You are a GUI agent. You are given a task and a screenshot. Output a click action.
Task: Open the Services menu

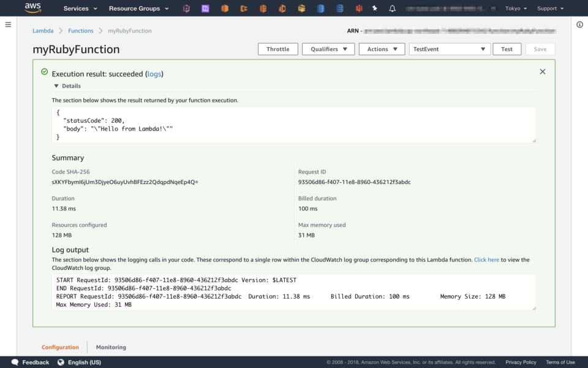tap(80, 8)
